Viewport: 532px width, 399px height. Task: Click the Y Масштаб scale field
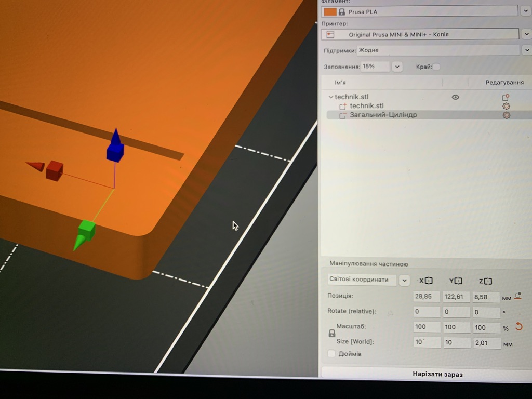[x=456, y=327]
